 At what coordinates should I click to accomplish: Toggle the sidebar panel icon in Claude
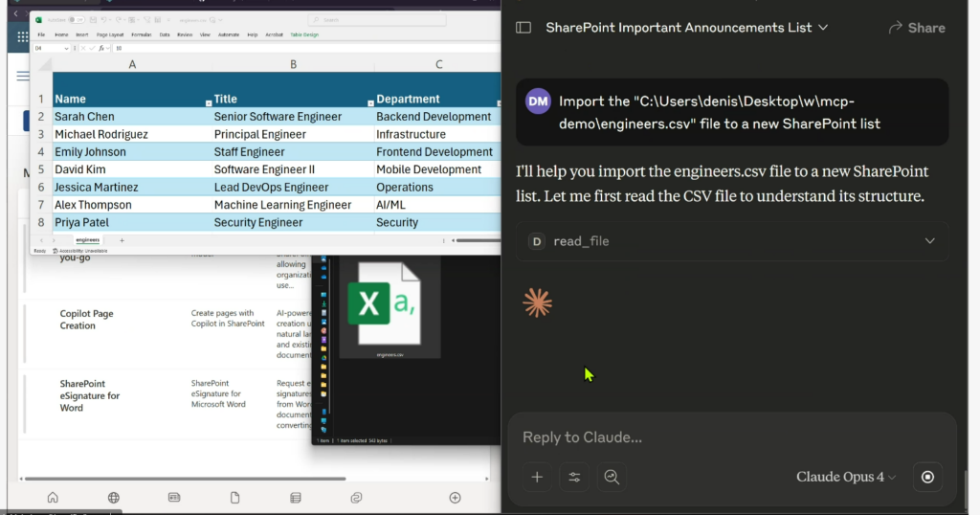[523, 28]
